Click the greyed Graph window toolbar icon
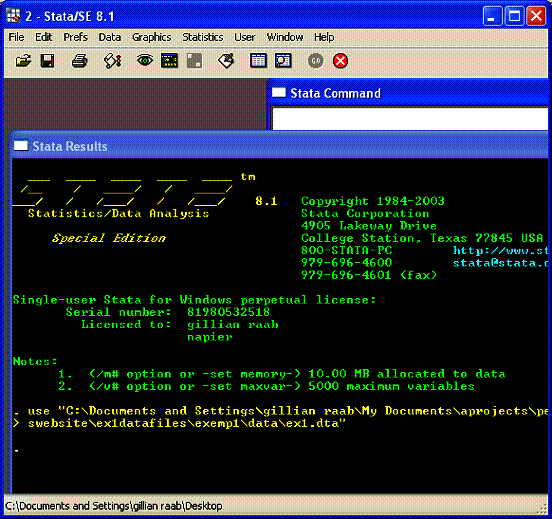 point(194,61)
